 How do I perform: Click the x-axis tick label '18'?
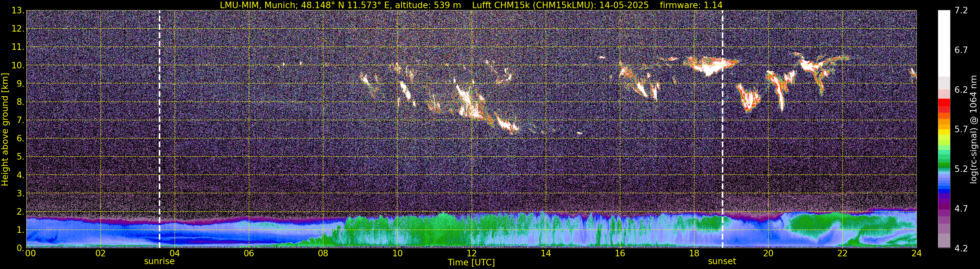click(x=694, y=253)
